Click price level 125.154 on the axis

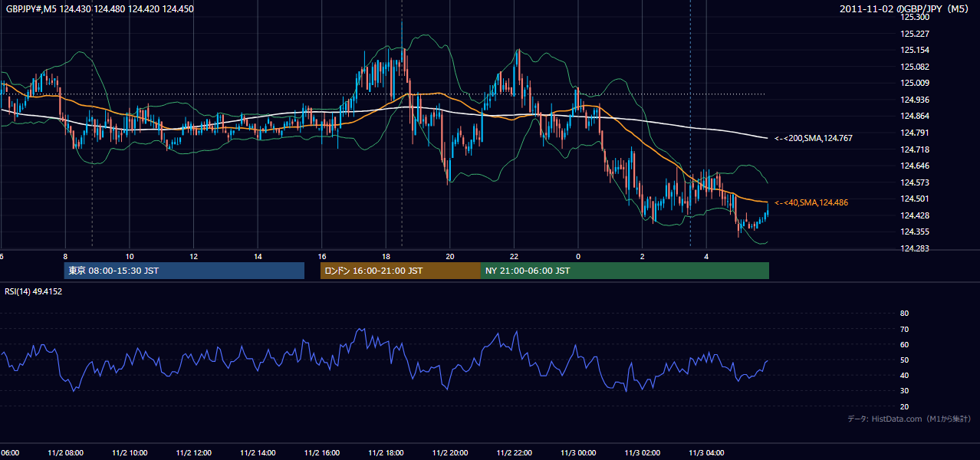point(915,50)
